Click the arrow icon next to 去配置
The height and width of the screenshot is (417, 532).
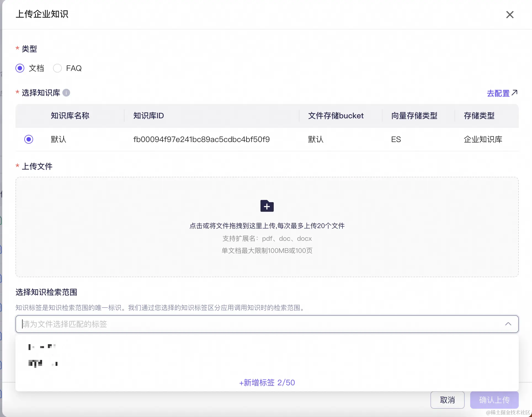[x=514, y=93]
